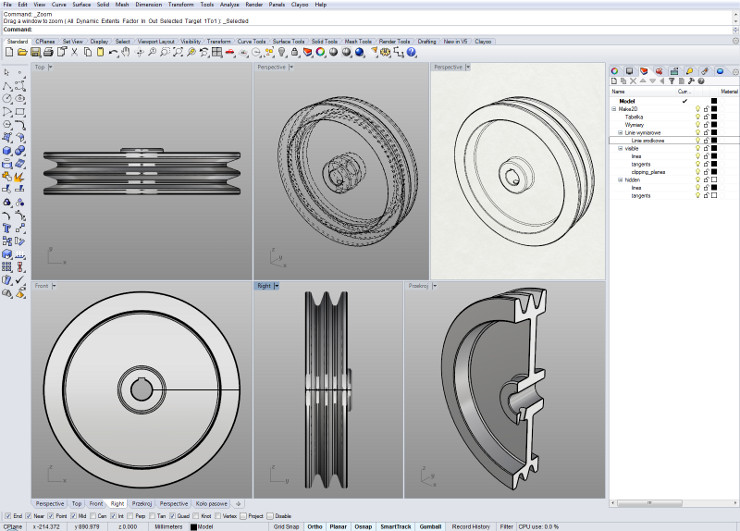
Task: Select the Text tool in left sidebar
Action: click(7, 228)
